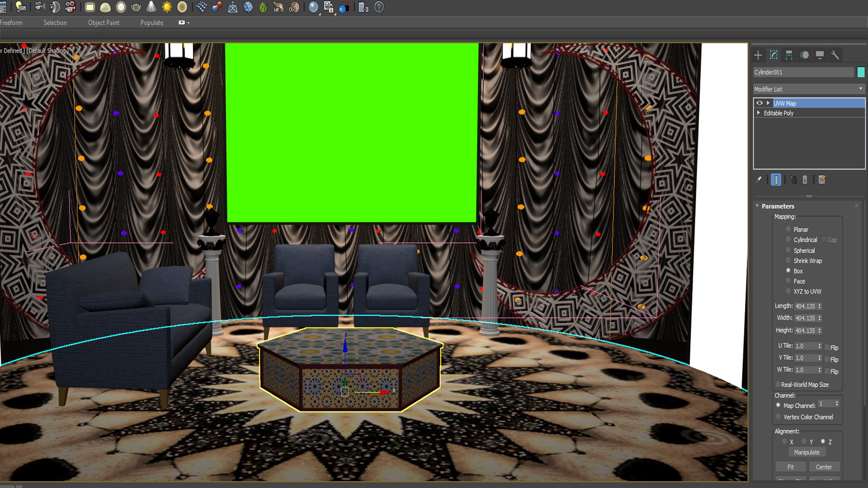
Task: Open the Freeform ribbon tab
Action: (x=11, y=23)
